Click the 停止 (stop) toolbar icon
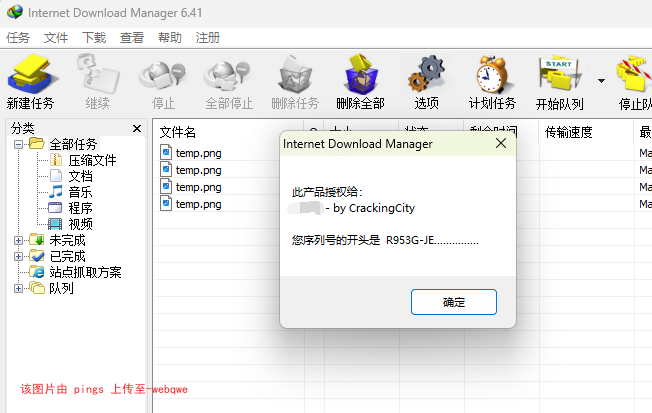This screenshot has width=652, height=413. 163,74
